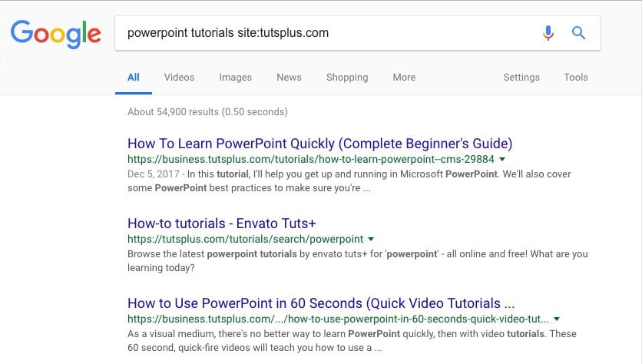Click snippet text 'Browse the latest powerpoint tutorials'
Image resolution: width=642 pixels, height=364 pixels.
pos(212,254)
